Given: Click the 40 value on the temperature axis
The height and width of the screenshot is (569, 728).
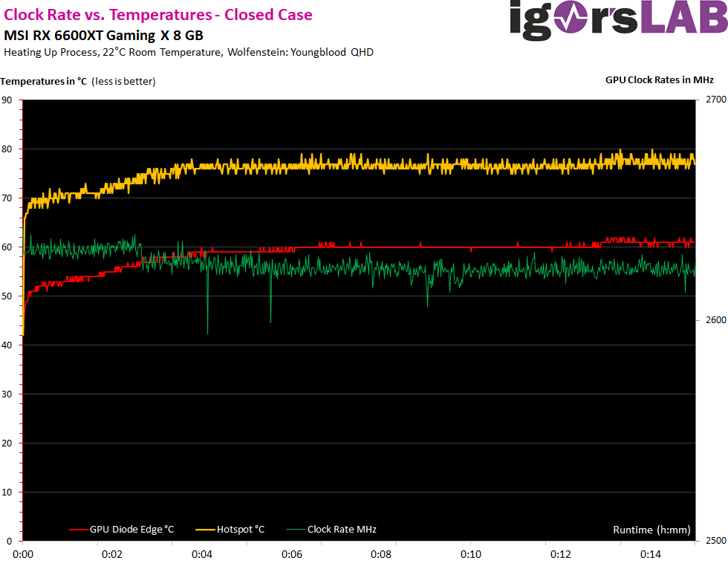Looking at the screenshot, I should click(7, 345).
